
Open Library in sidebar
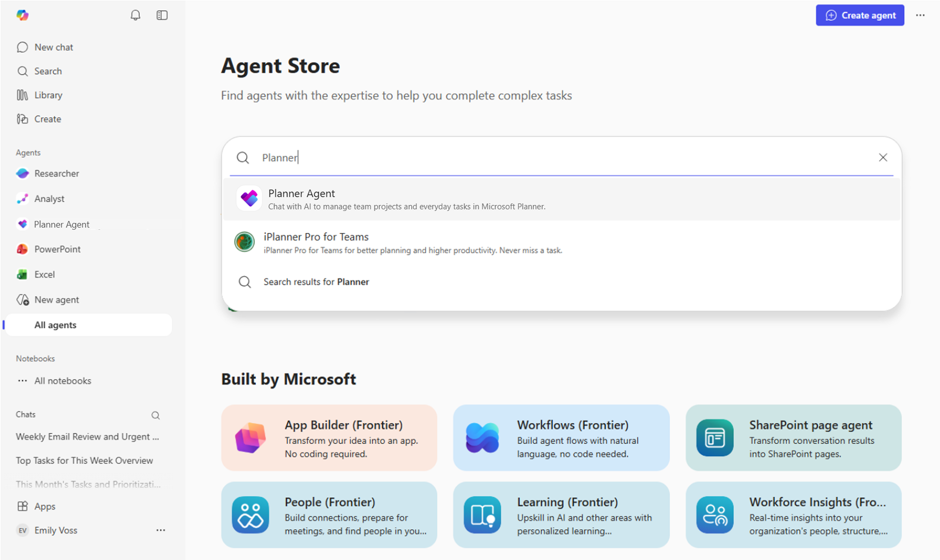(x=39, y=95)
